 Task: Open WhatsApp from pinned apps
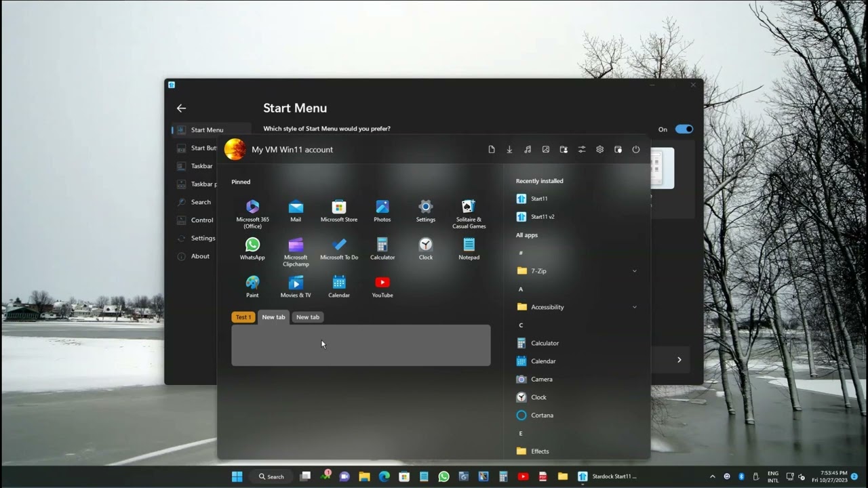tap(252, 249)
